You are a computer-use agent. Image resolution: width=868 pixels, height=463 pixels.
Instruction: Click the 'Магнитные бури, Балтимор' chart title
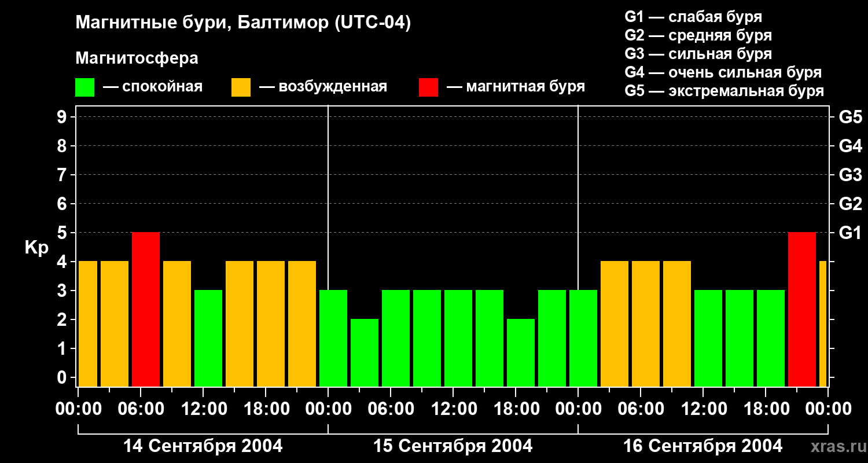point(243,23)
